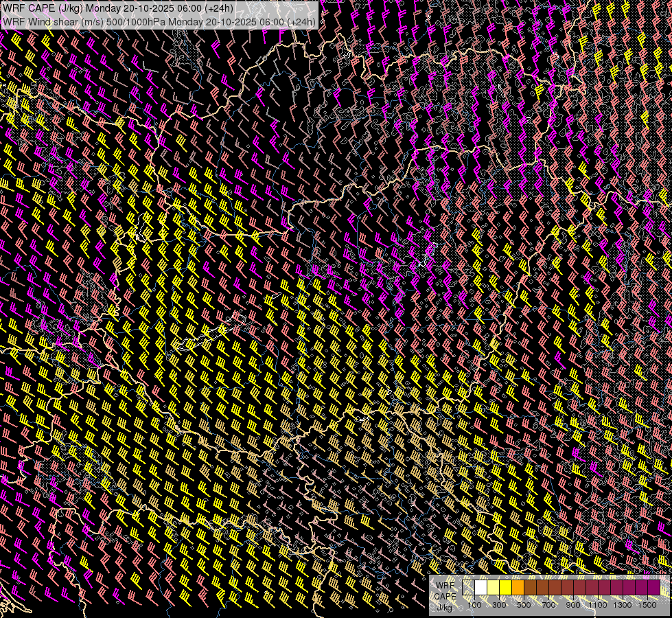Click the legend swatch above 700 tick
The width and height of the screenshot is (672, 618).
coord(555,588)
